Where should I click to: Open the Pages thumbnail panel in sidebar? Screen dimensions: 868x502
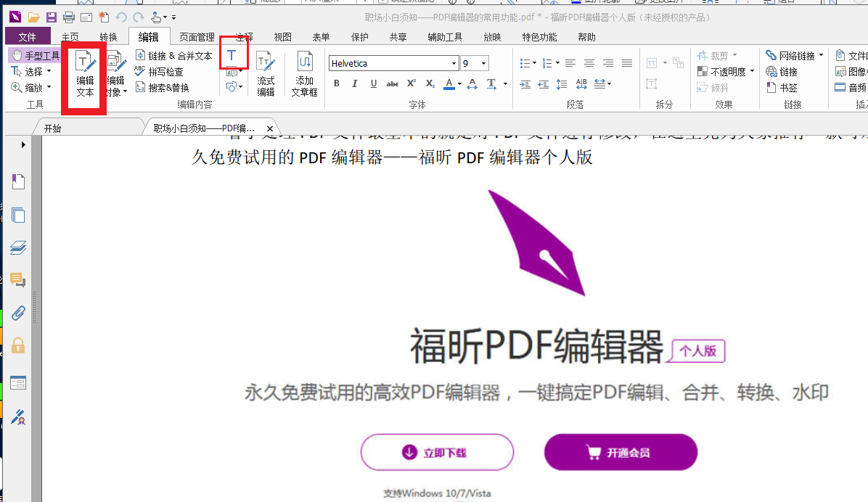(x=18, y=215)
